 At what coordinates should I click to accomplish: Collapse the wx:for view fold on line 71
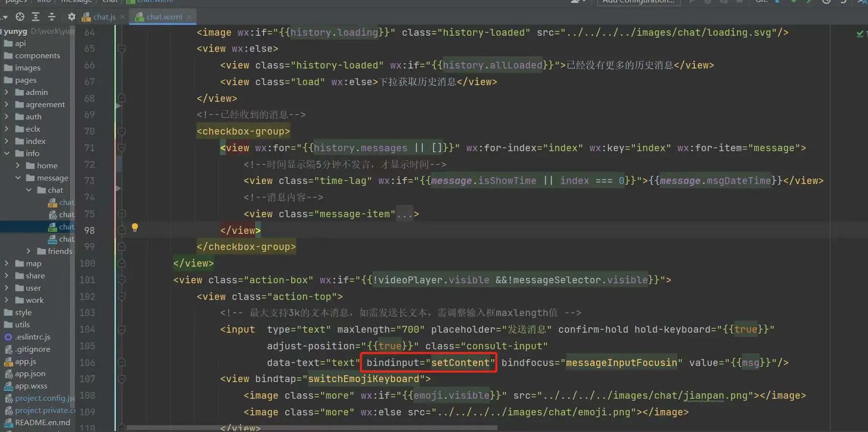122,148
